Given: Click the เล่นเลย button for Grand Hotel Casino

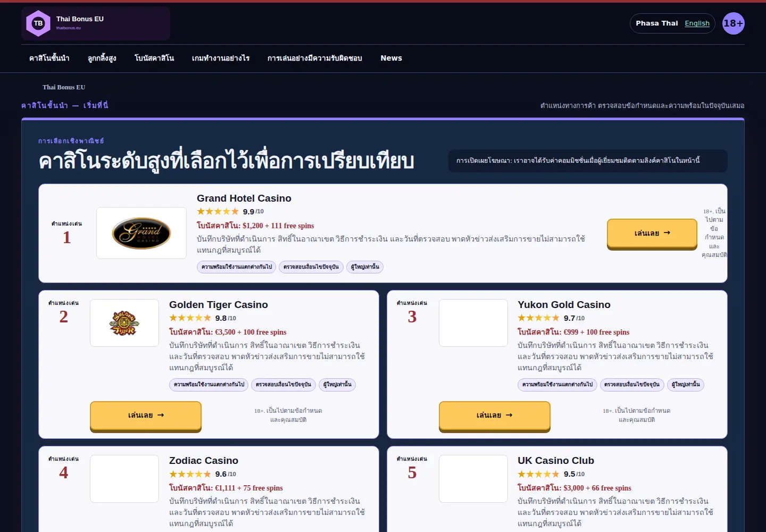Looking at the screenshot, I should point(652,233).
